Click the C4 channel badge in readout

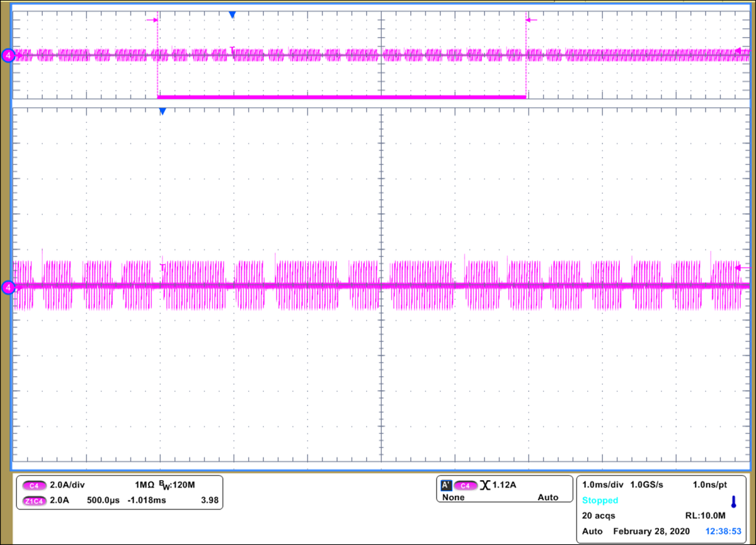pos(33,485)
